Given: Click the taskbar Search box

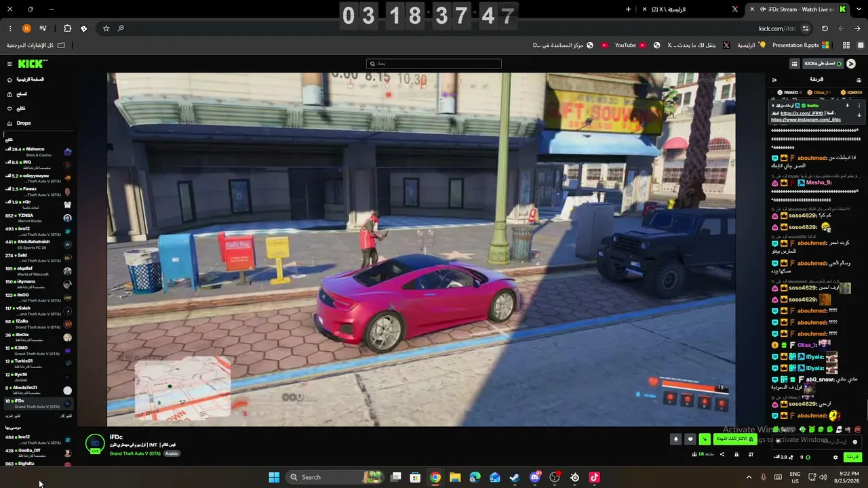Looking at the screenshot, I should 335,477.
